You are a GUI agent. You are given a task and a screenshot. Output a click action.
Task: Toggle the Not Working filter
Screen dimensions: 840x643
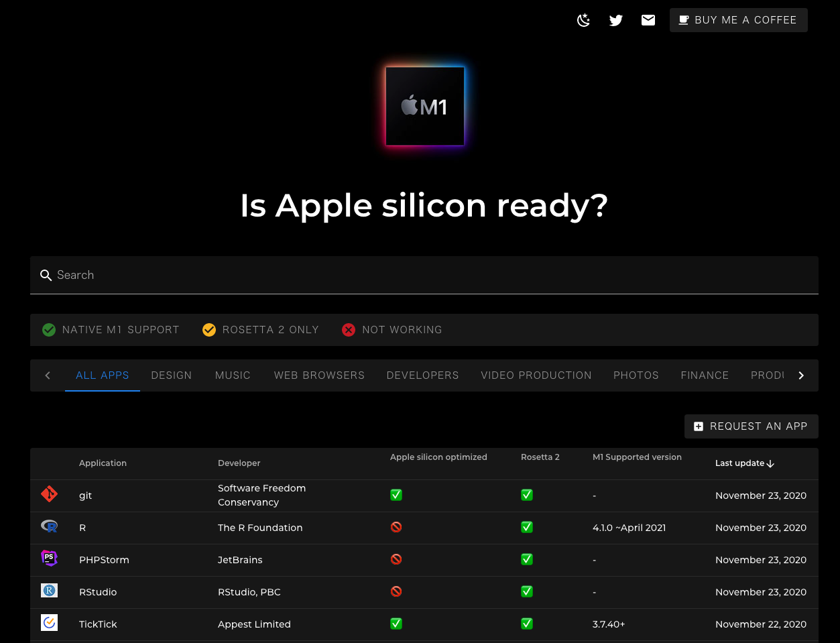pos(392,330)
